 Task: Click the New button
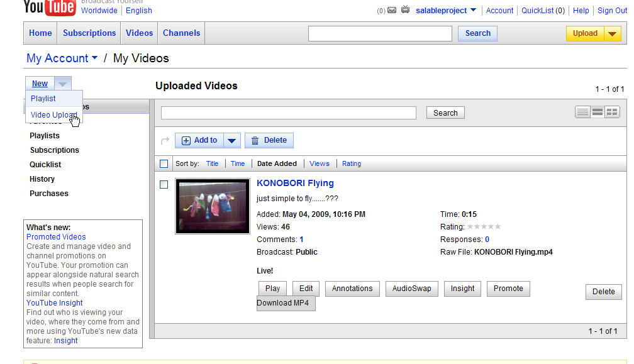pos(40,84)
